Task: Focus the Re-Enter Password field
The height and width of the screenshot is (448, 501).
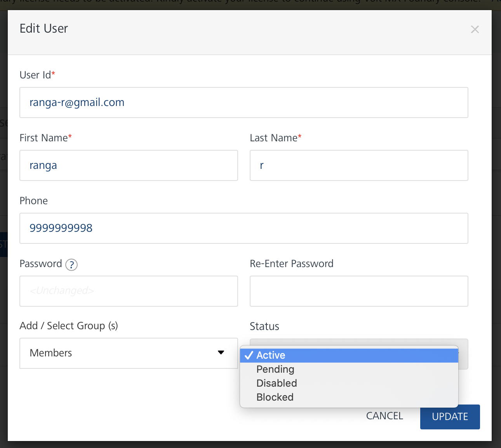Action: coord(359,291)
